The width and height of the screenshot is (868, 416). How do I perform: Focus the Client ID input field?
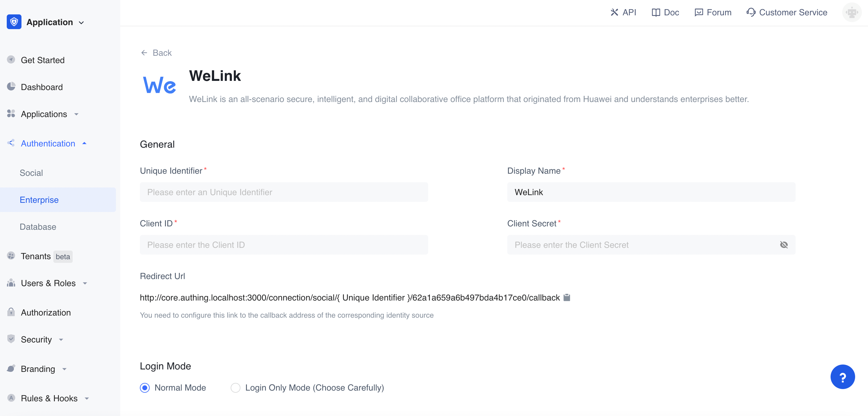(x=284, y=245)
